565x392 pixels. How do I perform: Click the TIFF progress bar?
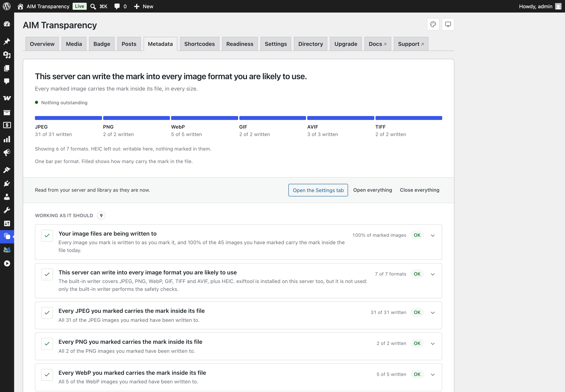(x=409, y=118)
